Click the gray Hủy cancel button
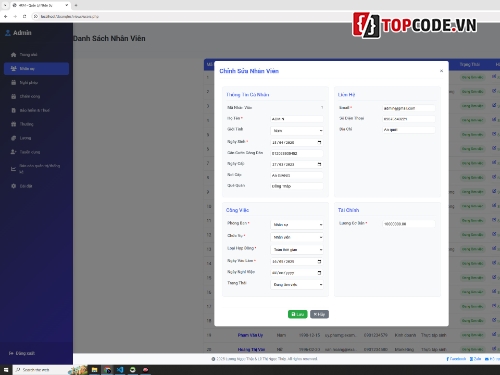Viewport: 500px width, 375px height. [x=319, y=314]
